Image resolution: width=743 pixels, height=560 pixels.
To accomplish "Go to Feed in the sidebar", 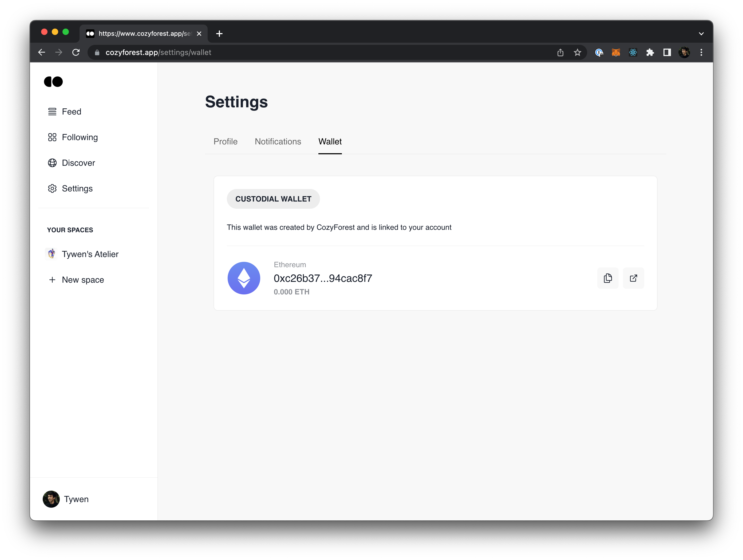I will (x=71, y=112).
